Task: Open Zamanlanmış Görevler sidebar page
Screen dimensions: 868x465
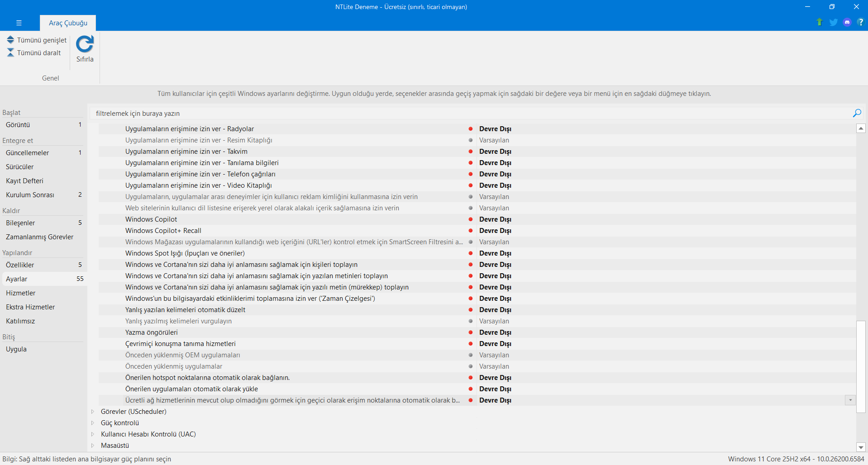Action: tap(43, 237)
